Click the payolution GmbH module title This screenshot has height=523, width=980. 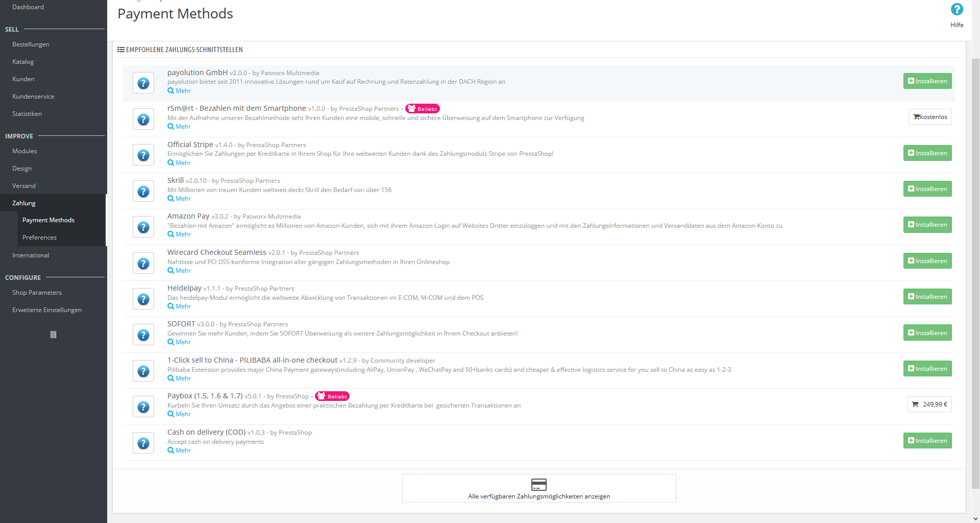[x=198, y=73]
